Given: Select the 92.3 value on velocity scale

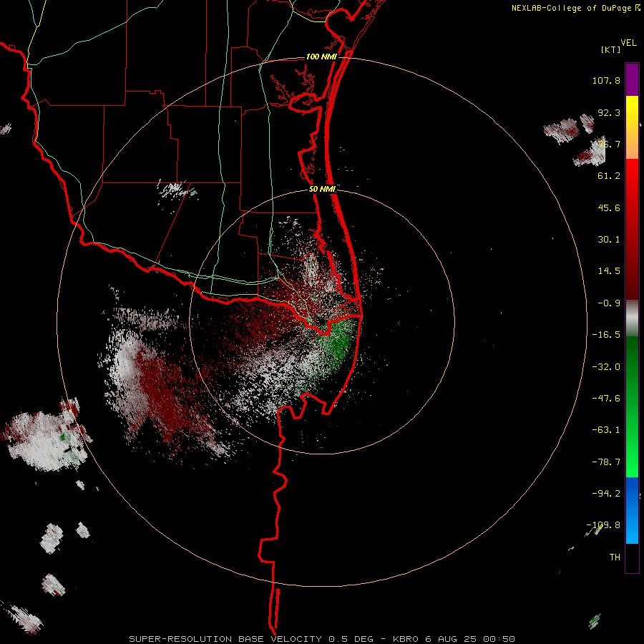Looking at the screenshot, I should coord(609,112).
